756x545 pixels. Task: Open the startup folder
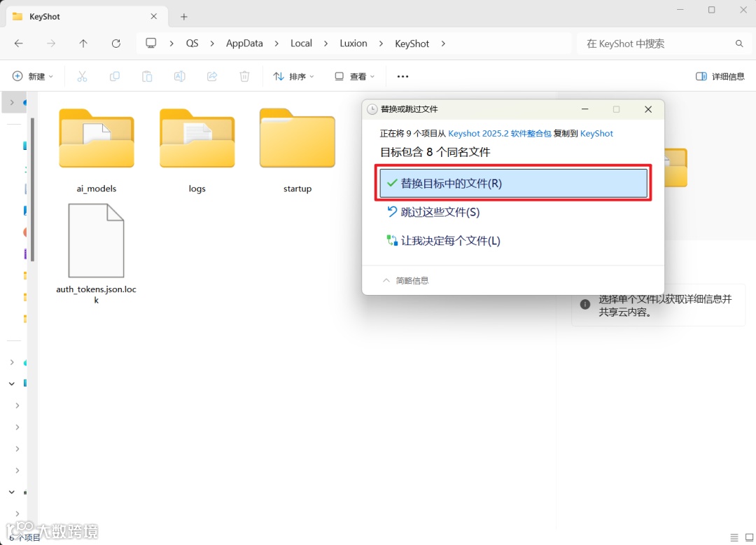click(297, 151)
